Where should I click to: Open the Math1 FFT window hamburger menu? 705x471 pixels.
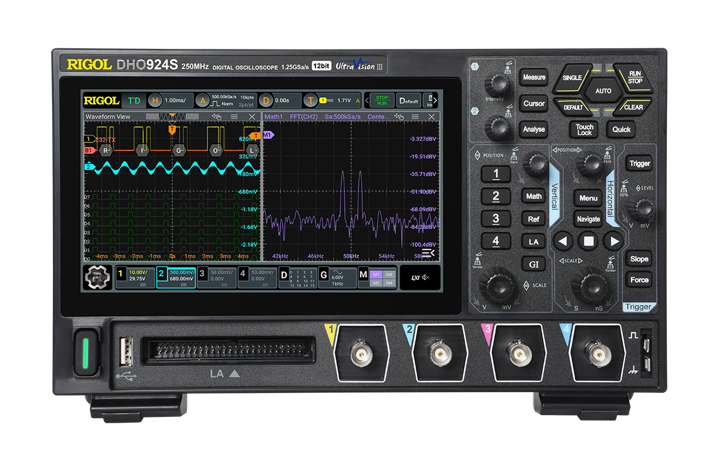point(415,117)
